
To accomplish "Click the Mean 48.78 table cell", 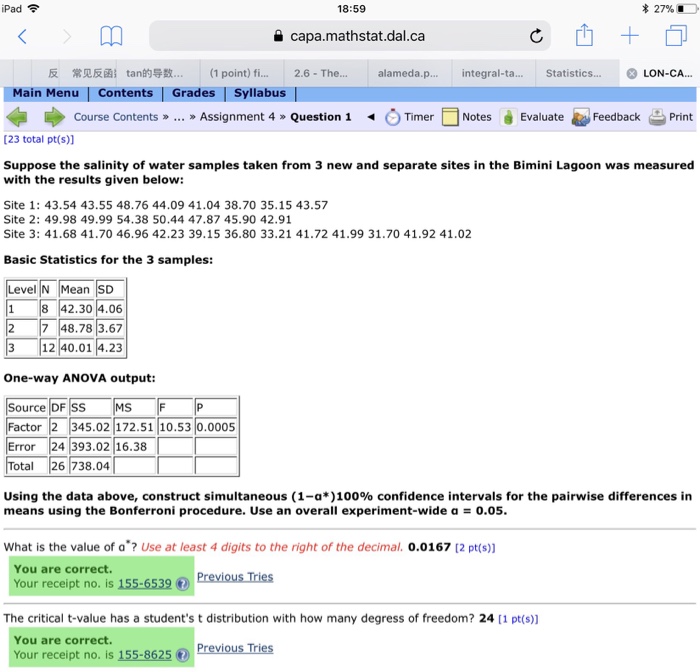I will pyautogui.click(x=76, y=328).
